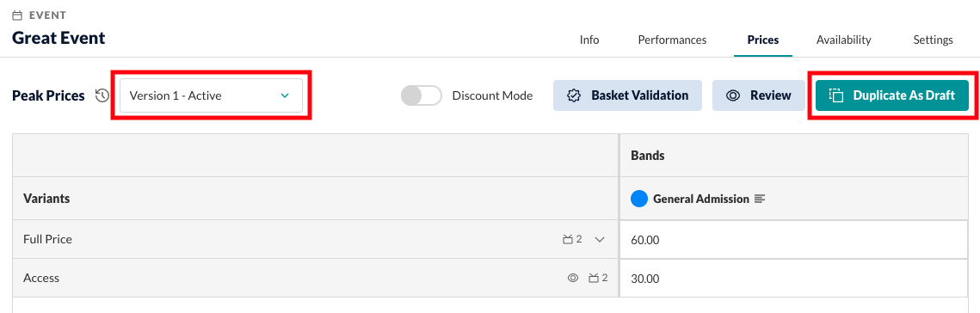Go to the Availability tab

(x=844, y=40)
